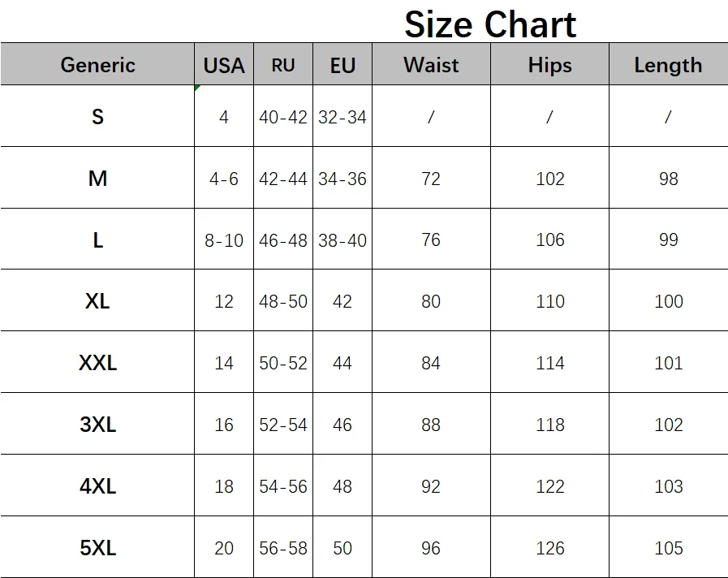The width and height of the screenshot is (728, 578).
Task: Click hips value 118 for 3XL
Action: (x=549, y=425)
